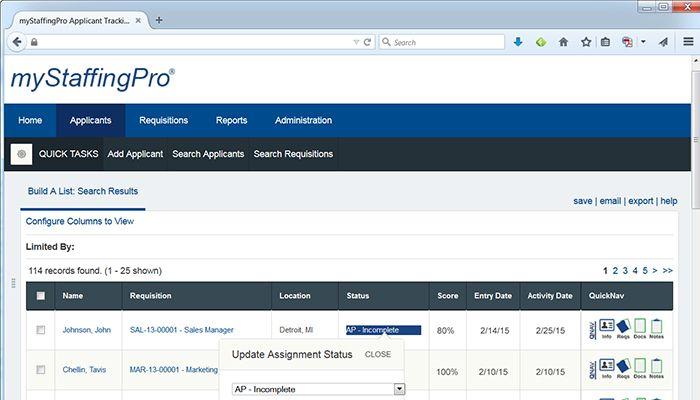The height and width of the screenshot is (400, 700).
Task: Click Add Applicant quick task
Action: pos(135,154)
